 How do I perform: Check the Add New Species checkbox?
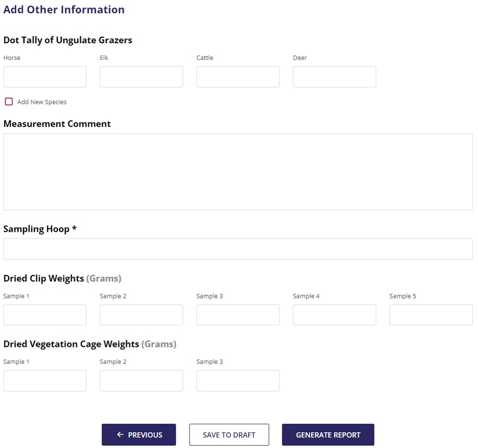tap(9, 102)
